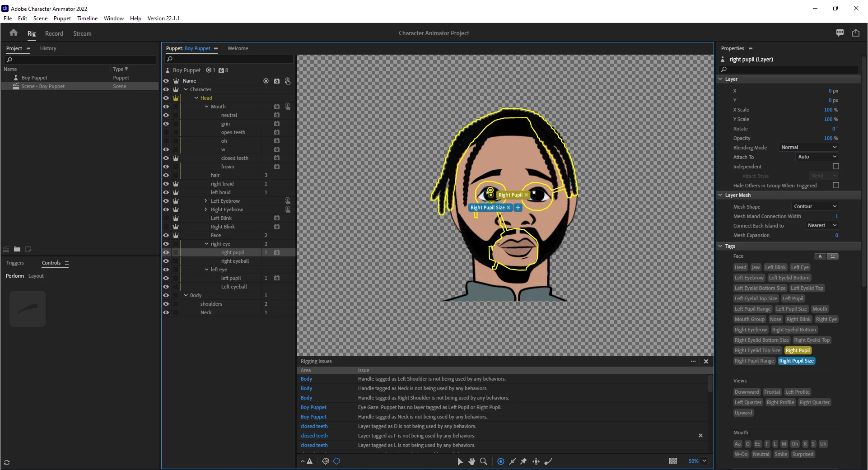This screenshot has width=868, height=470.
Task: Hide the Mouth layer group
Action: 166,107
